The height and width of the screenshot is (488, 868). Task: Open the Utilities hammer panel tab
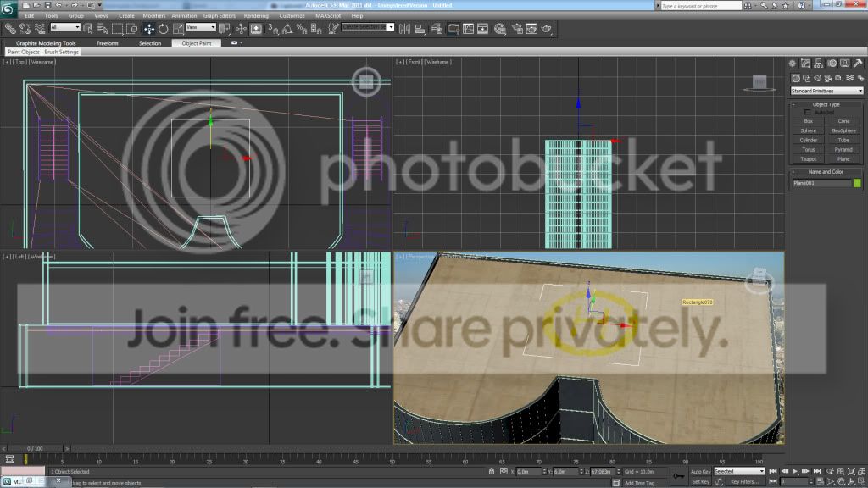pos(858,64)
